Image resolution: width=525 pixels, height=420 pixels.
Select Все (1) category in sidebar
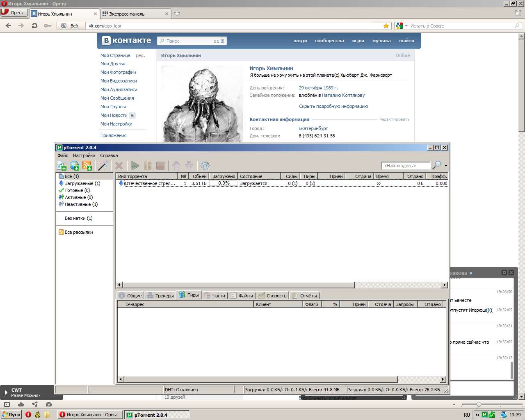coord(84,176)
